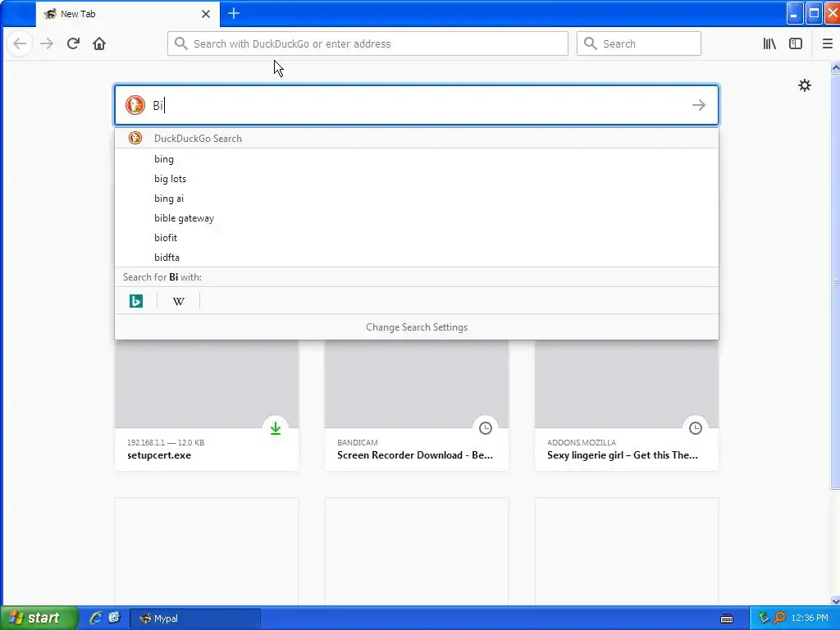Select the DuckDuckGo Search header row
This screenshot has width=840, height=630.
416,138
